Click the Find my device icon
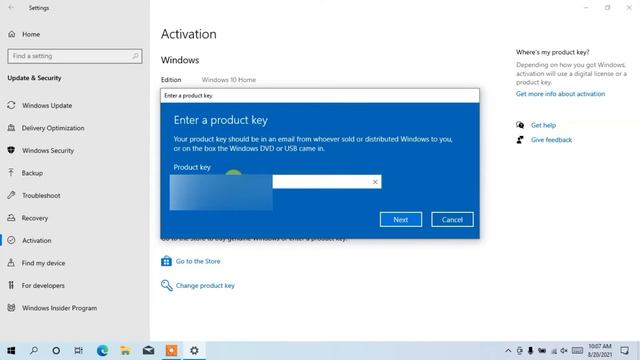This screenshot has height=360, width=640. pyautogui.click(x=11, y=262)
